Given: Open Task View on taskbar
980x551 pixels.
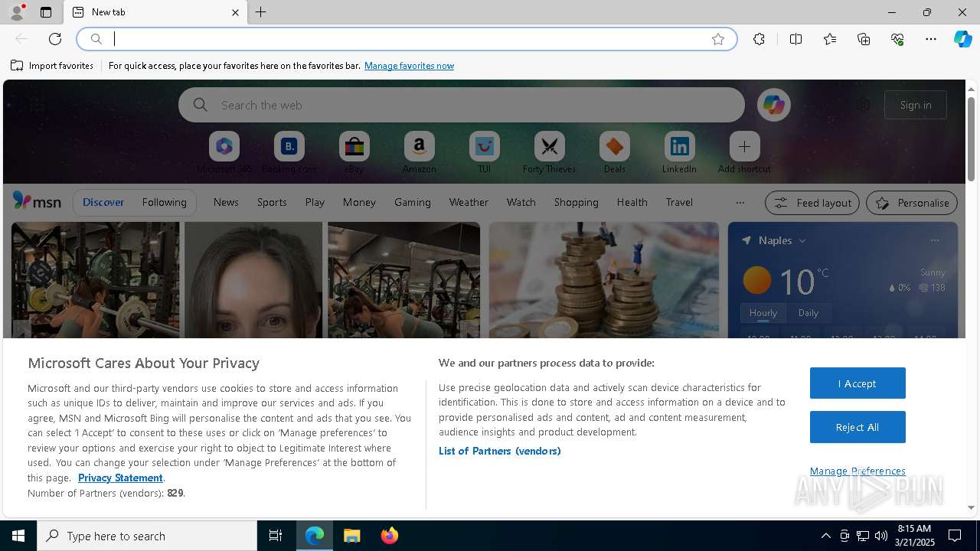Looking at the screenshot, I should [276, 536].
